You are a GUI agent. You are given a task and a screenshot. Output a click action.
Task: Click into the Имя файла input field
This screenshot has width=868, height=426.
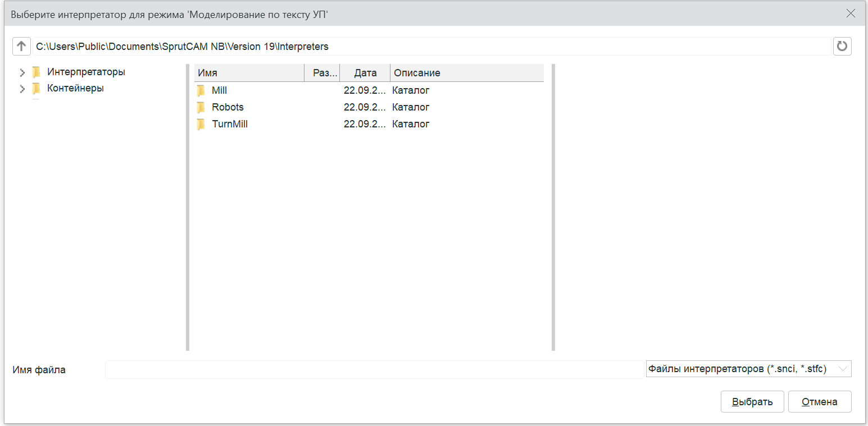(374, 369)
